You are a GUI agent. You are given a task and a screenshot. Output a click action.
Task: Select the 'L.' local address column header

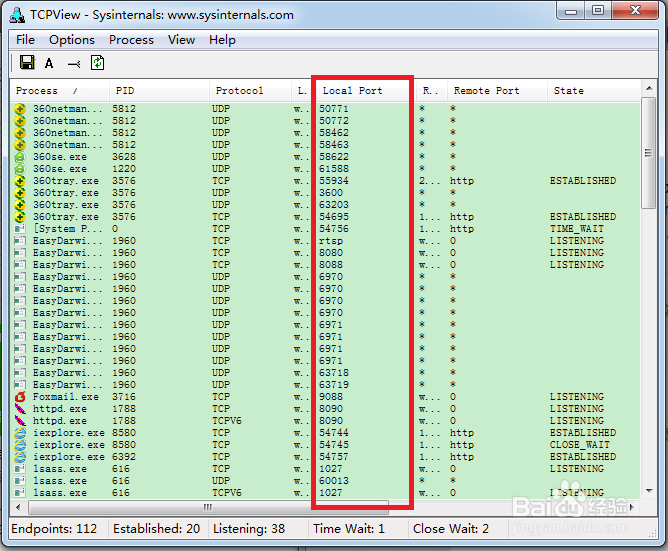tap(304, 90)
